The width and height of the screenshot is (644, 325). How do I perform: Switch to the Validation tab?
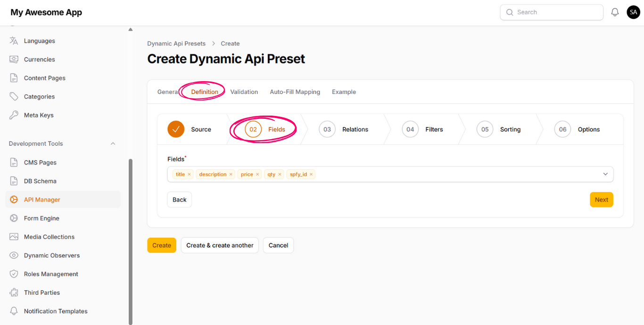point(244,92)
